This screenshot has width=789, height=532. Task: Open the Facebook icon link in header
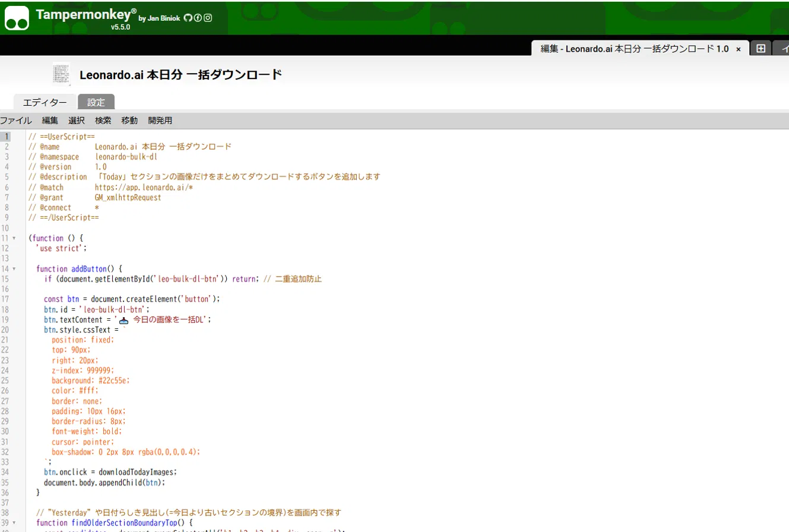click(x=198, y=18)
